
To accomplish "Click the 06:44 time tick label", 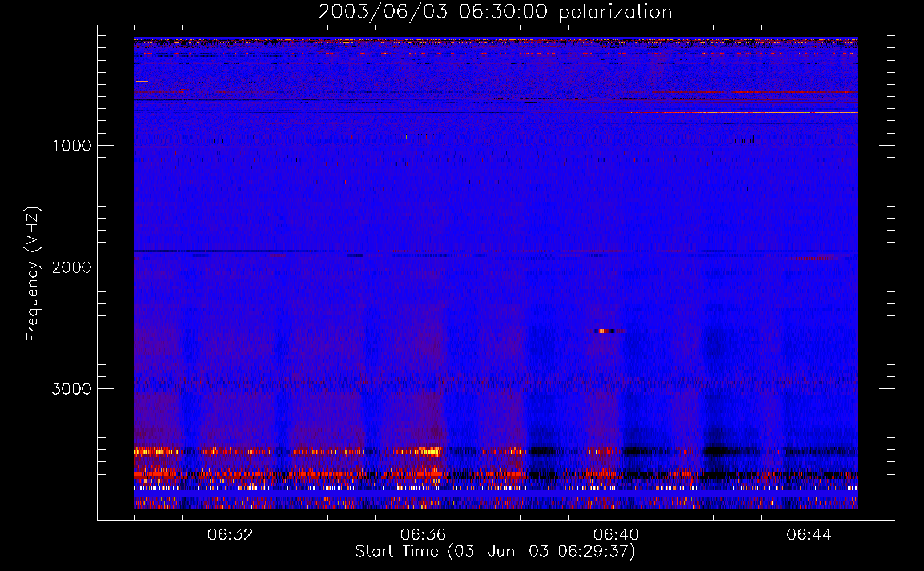I will pyautogui.click(x=809, y=535).
